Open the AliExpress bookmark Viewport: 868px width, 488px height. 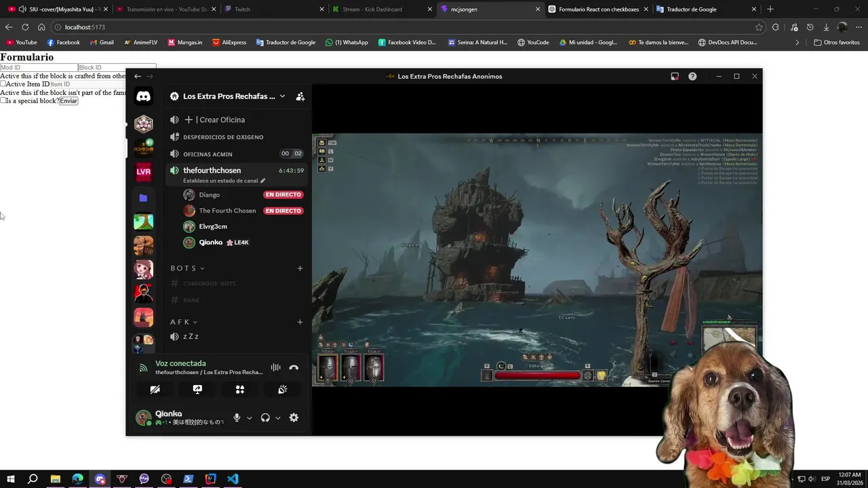229,42
